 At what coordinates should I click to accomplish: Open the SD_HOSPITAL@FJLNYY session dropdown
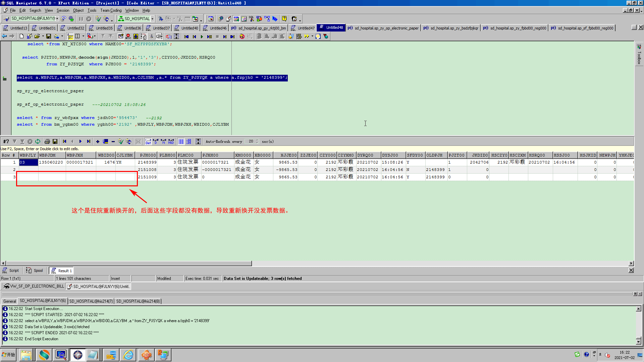click(x=57, y=19)
